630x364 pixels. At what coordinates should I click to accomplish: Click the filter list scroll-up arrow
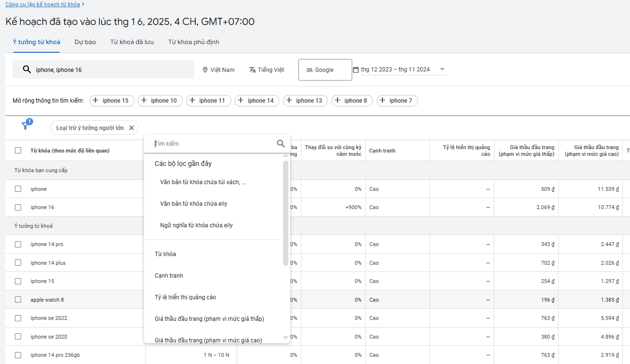(286, 156)
